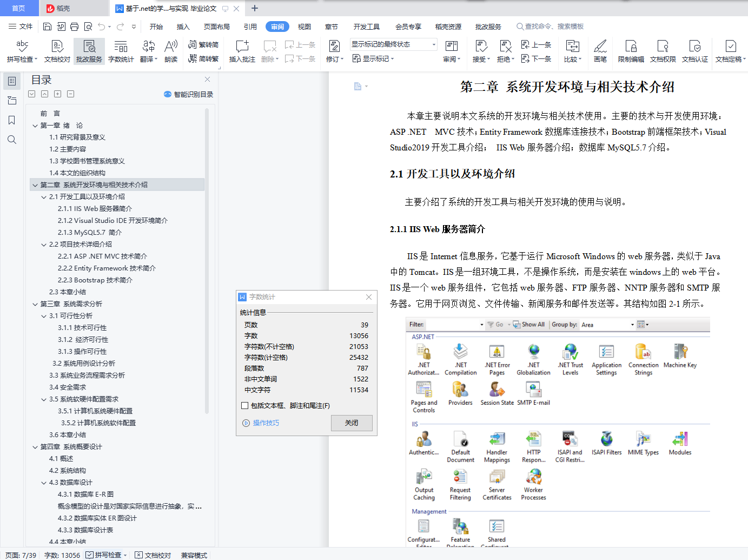Click the bookmark icon in left sidebar
The width and height of the screenshot is (748, 560).
(x=12, y=120)
